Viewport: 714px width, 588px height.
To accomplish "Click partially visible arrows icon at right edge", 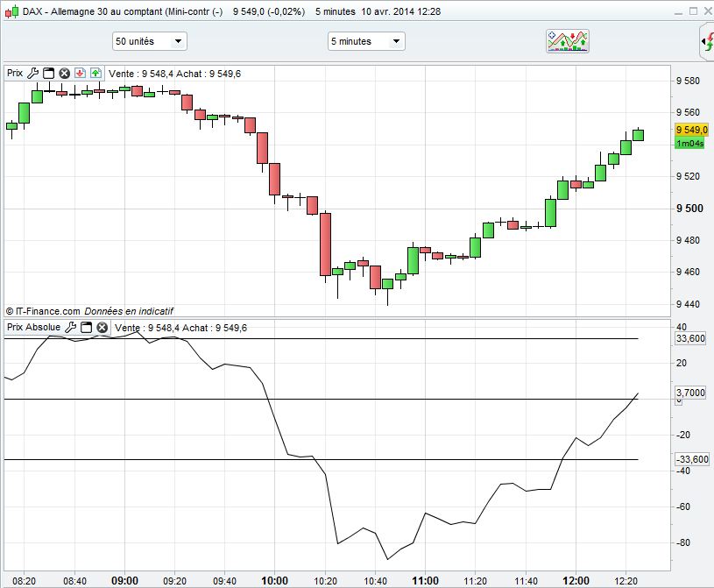I will click(x=707, y=42).
